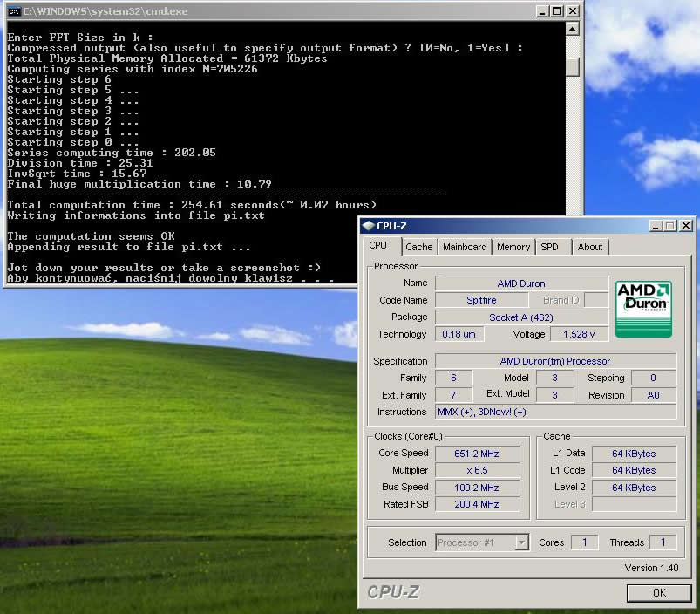Click the 'Enter FFT Size in k' line
Image resolution: width=700 pixels, height=614 pixels.
pos(80,38)
